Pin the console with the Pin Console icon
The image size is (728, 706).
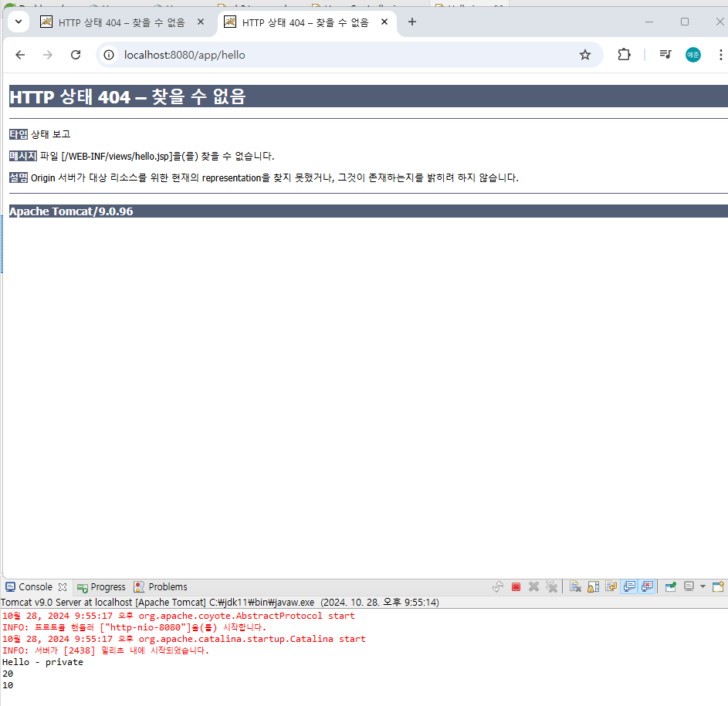pos(670,586)
